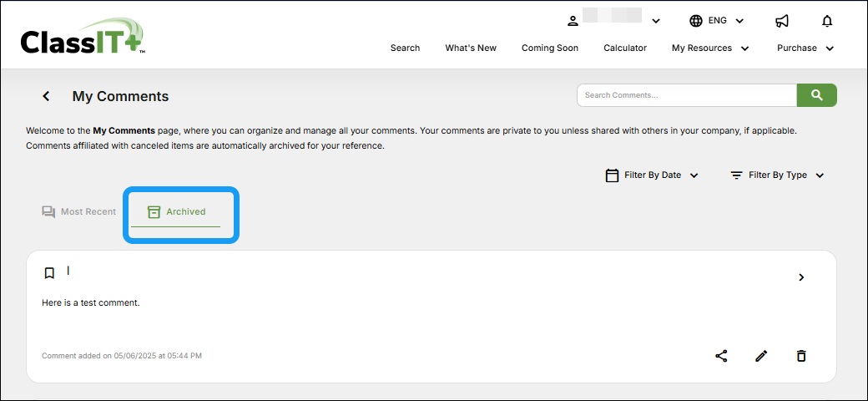Delete the test comment using trash icon

tap(801, 356)
